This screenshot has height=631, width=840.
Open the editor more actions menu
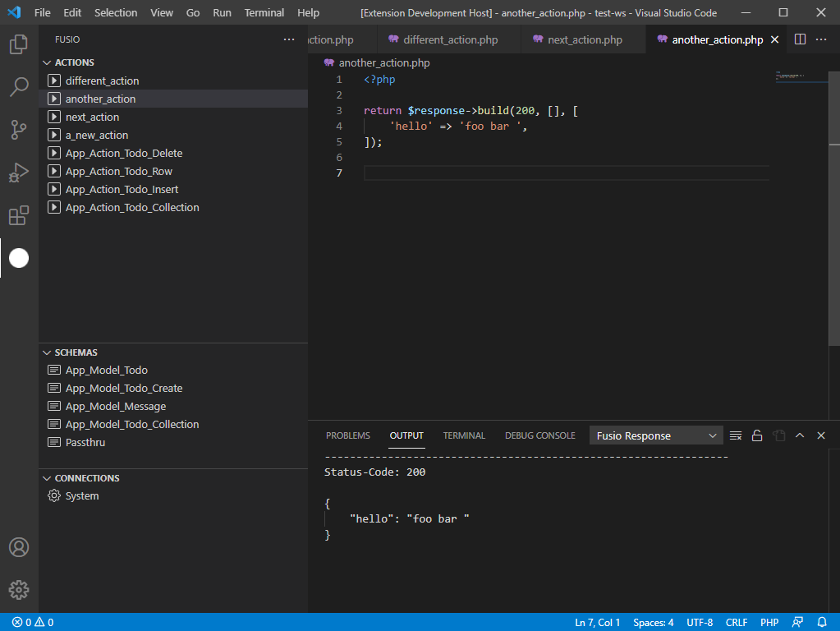point(821,39)
